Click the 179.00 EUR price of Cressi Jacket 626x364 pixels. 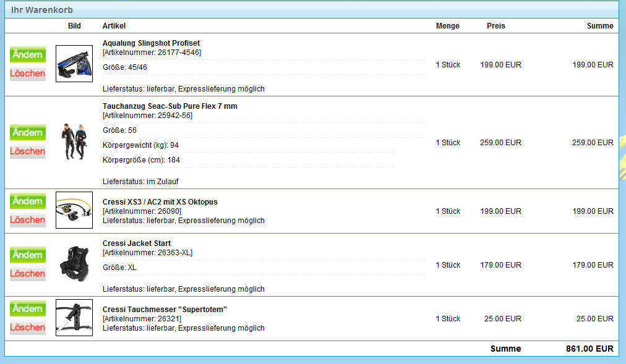(500, 265)
